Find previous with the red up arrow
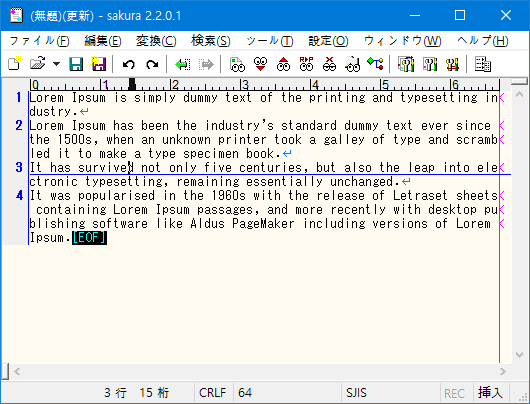 [283, 64]
